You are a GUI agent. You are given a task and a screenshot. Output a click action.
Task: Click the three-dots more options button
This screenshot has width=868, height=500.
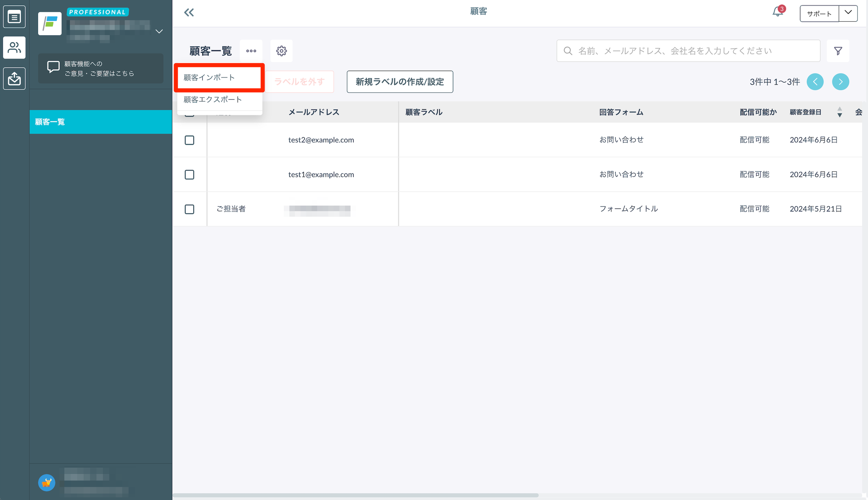251,51
